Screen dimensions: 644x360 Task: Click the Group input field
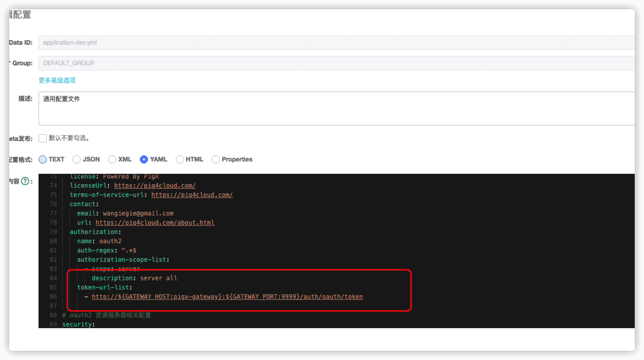[334, 63]
